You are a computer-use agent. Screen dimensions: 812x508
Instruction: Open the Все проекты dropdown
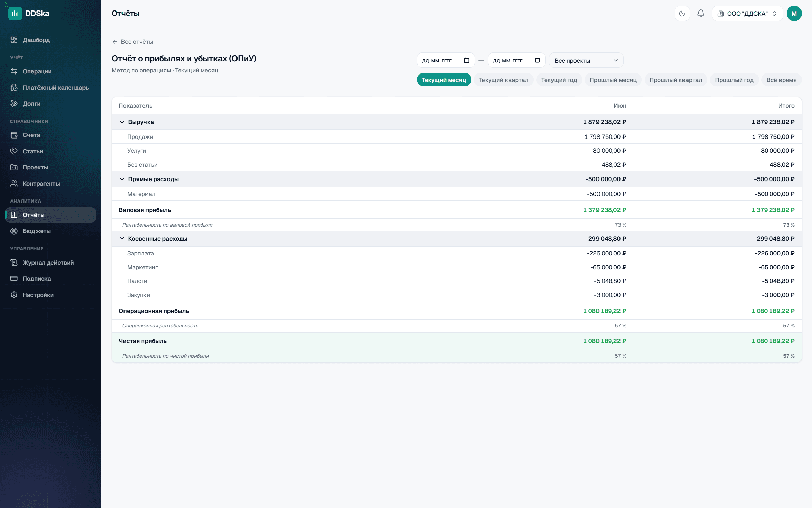pos(586,60)
